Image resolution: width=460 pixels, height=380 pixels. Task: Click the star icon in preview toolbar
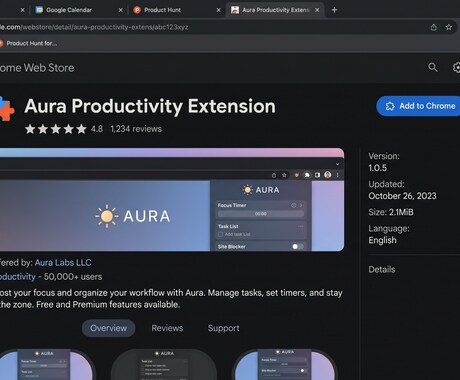coord(284,175)
